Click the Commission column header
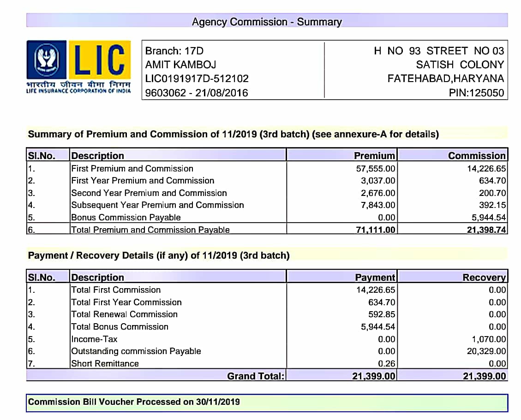521x420 pixels. pyautogui.click(x=477, y=156)
